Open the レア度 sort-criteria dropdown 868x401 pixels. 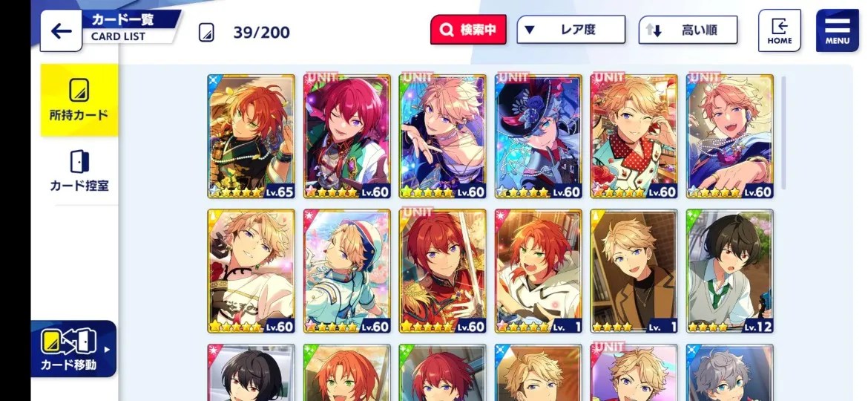coord(571,30)
